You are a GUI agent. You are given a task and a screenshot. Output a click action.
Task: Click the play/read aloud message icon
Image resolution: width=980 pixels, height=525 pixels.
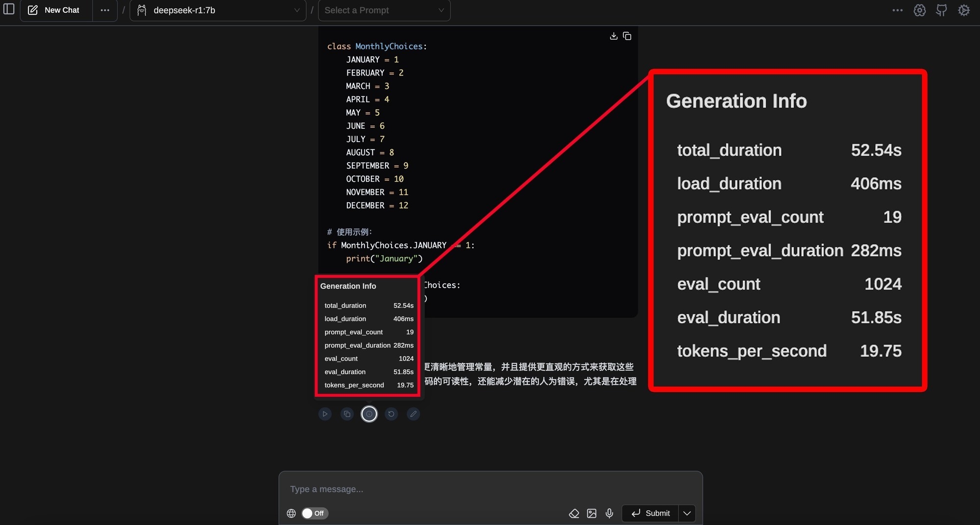[325, 414]
